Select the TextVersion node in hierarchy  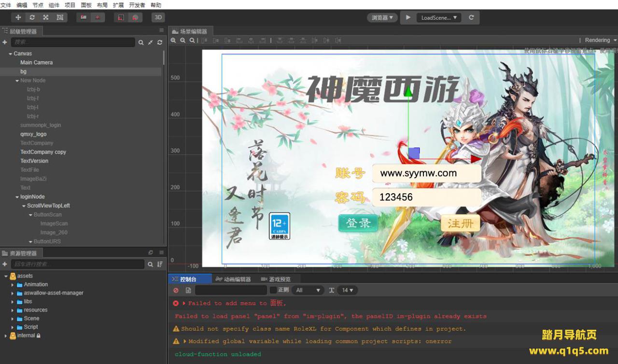[x=34, y=161]
